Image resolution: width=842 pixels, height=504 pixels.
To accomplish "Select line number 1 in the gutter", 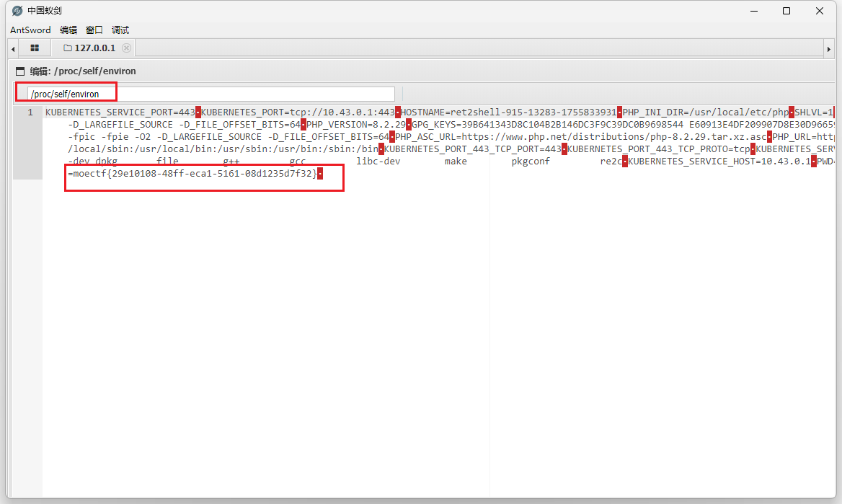I will point(30,112).
